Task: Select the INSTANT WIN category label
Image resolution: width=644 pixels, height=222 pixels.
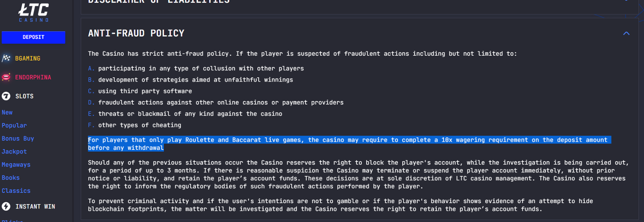Action: (x=35, y=207)
